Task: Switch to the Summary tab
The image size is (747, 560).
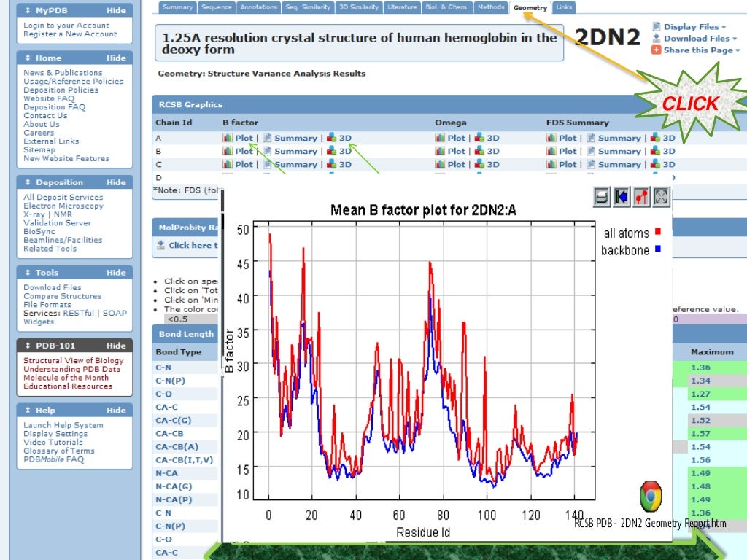Action: (177, 7)
